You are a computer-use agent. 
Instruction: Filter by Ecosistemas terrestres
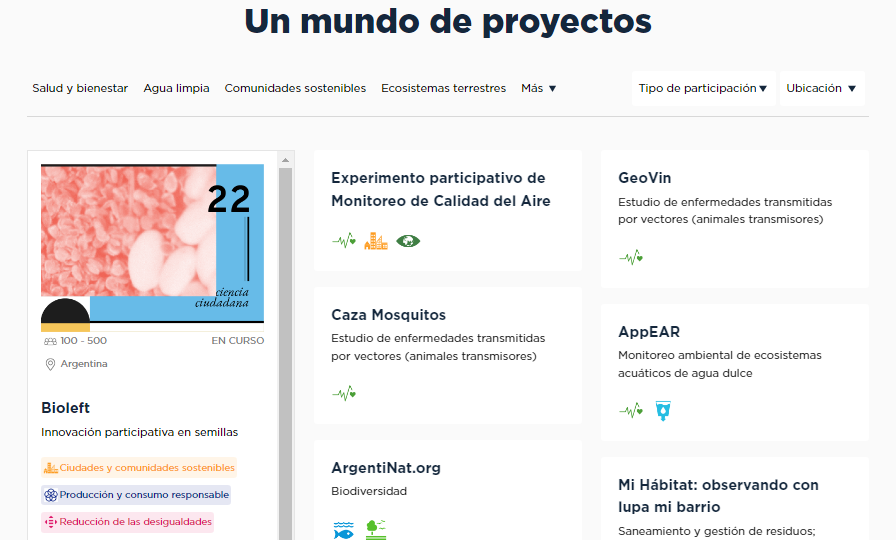(443, 88)
